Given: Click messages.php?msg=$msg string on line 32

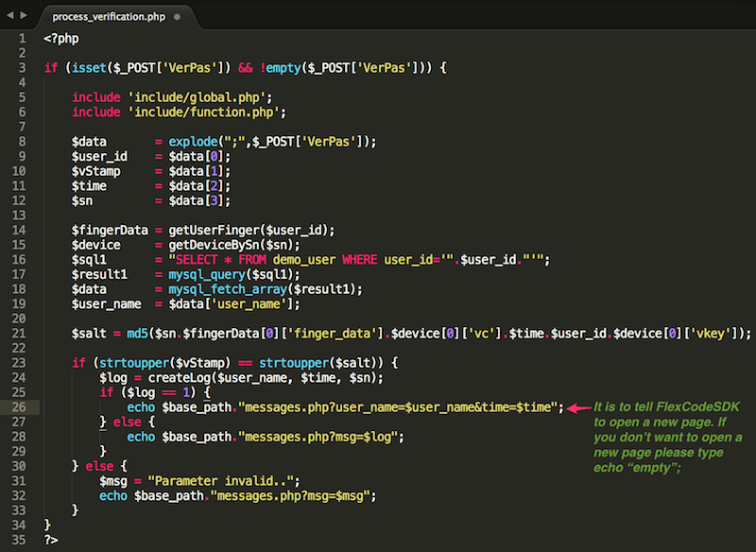Looking at the screenshot, I should 290,496.
